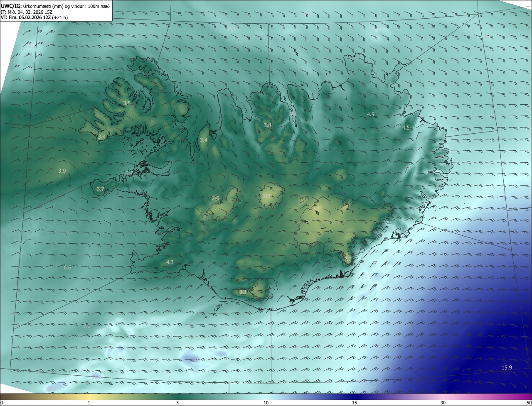Click the 50 tick on the colour scale
Viewport: 532px width, 406px height.
529,403
